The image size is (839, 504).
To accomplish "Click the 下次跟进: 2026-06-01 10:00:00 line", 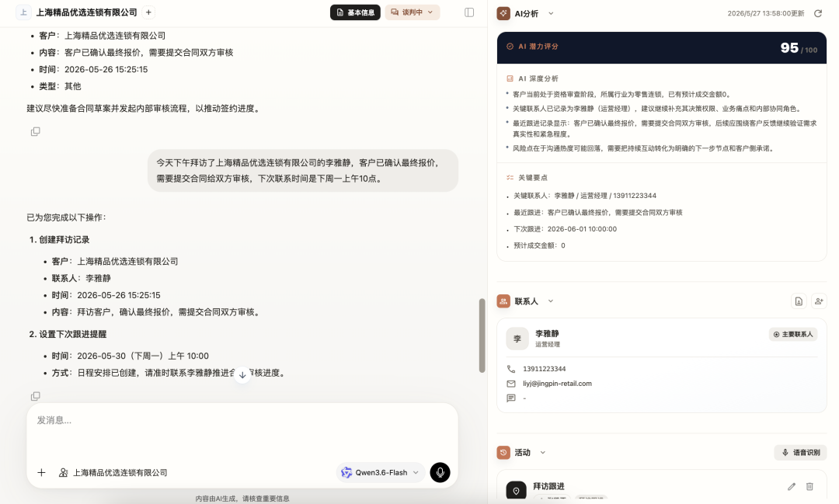I will click(565, 229).
